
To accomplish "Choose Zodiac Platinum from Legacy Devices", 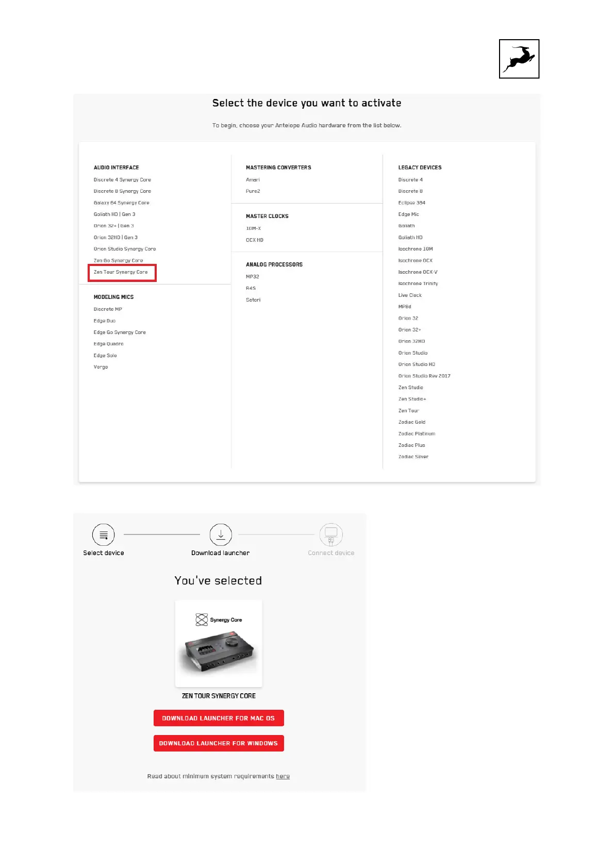I will [x=417, y=434].
